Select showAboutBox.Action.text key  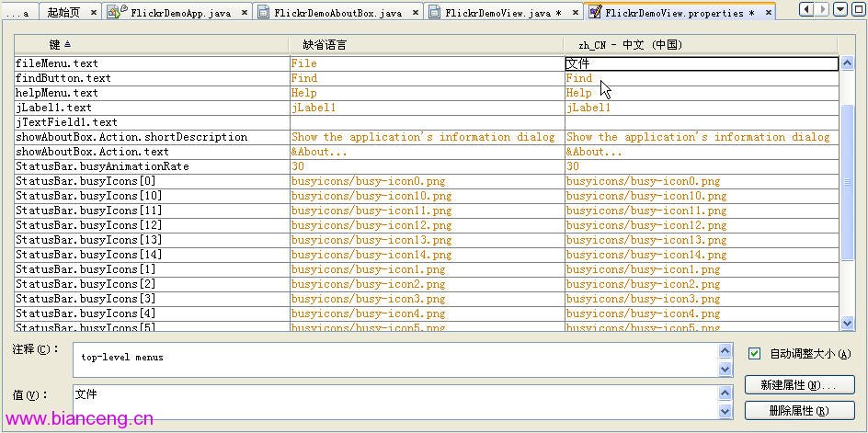(151, 152)
